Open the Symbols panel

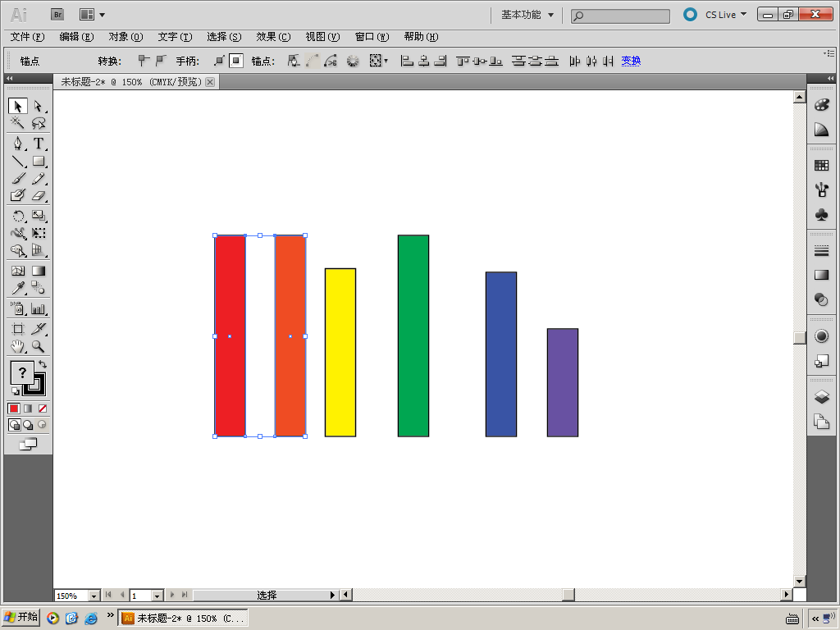[x=821, y=214]
